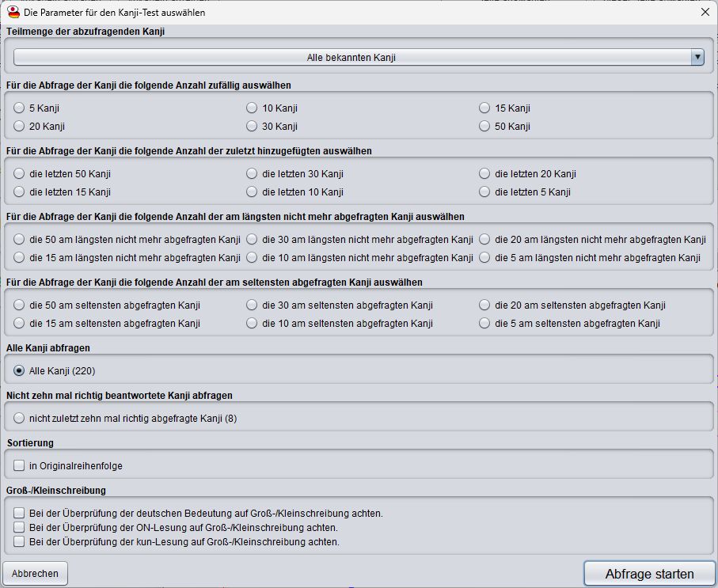The height and width of the screenshot is (588, 718).
Task: Choose the '50 Kanji' random radio button
Action: tap(485, 127)
